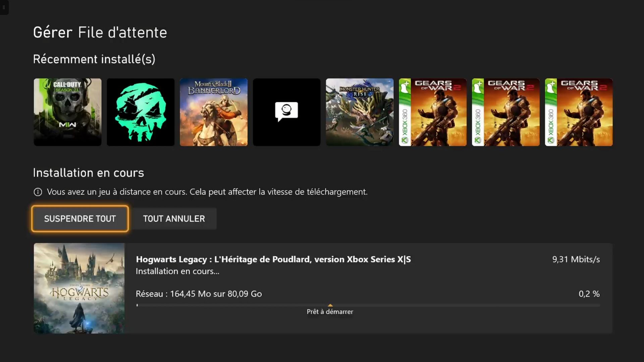Select Mount & Blade II Bannerlord tile
The height and width of the screenshot is (362, 644).
point(214,112)
